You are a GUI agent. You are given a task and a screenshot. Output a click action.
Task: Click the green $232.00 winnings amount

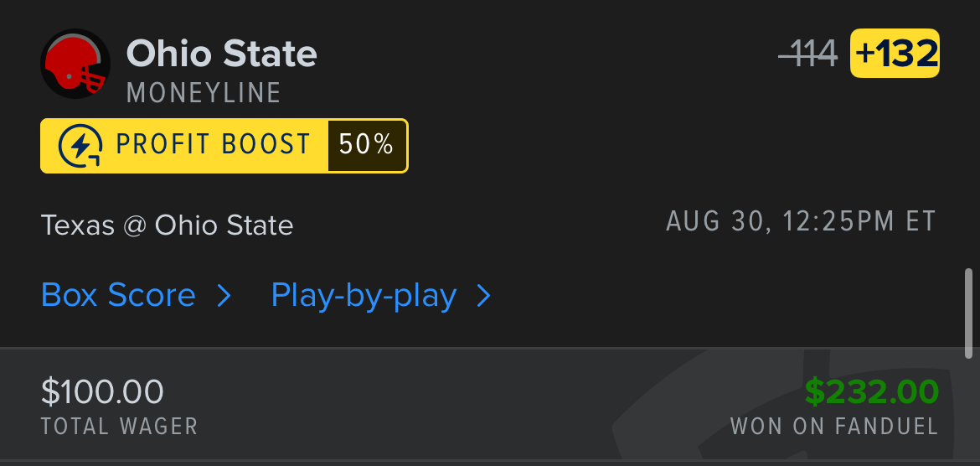[872, 391]
